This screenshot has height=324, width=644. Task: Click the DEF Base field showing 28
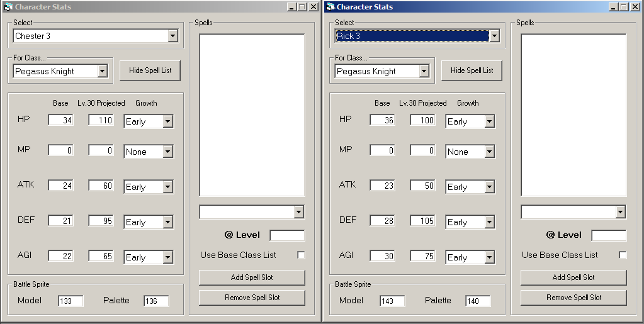(382, 221)
